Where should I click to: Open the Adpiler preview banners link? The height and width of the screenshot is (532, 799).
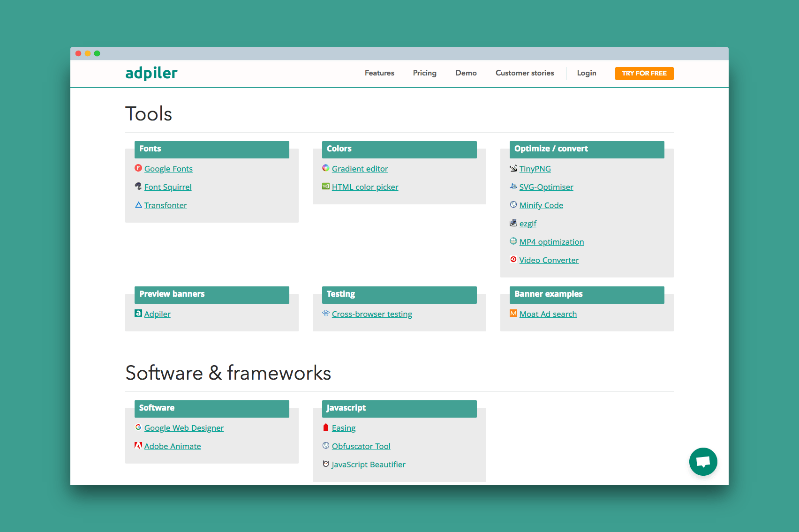(157, 314)
